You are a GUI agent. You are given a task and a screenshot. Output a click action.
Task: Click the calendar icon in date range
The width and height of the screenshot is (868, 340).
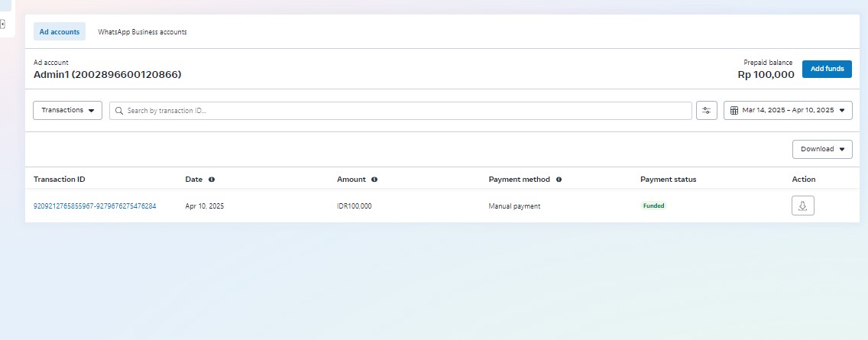pos(734,111)
